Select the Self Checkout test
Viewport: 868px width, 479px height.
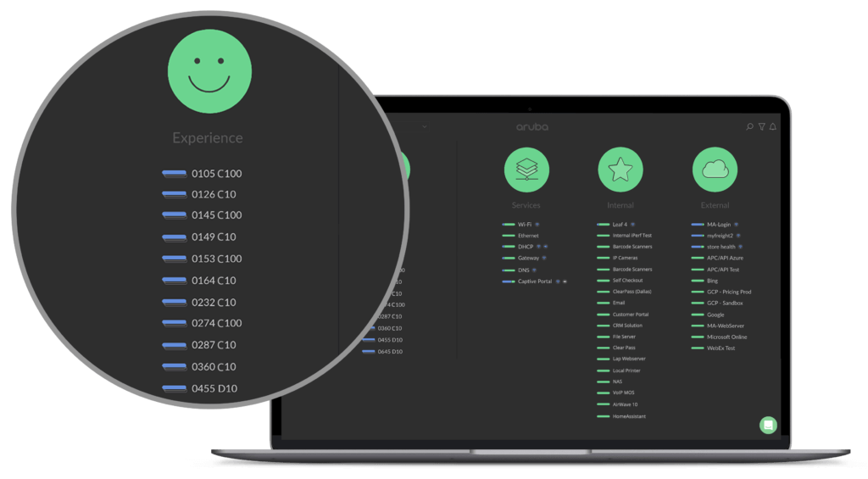620,281
